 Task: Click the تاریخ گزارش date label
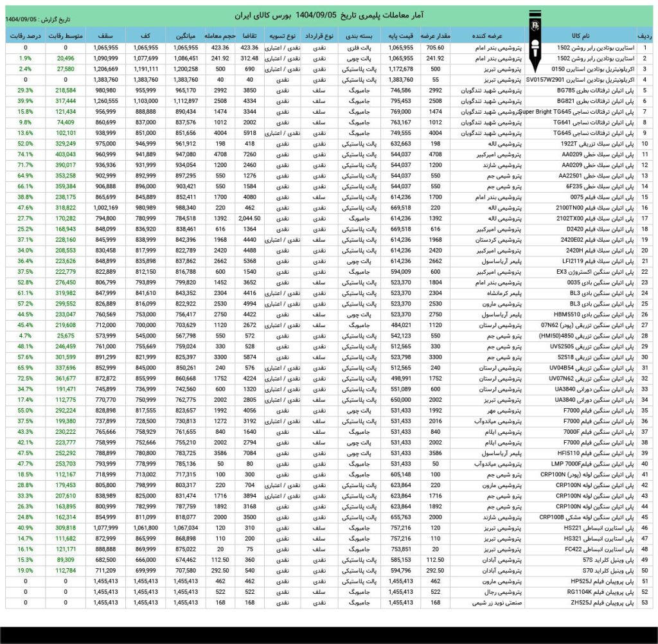pyautogui.click(x=38, y=20)
